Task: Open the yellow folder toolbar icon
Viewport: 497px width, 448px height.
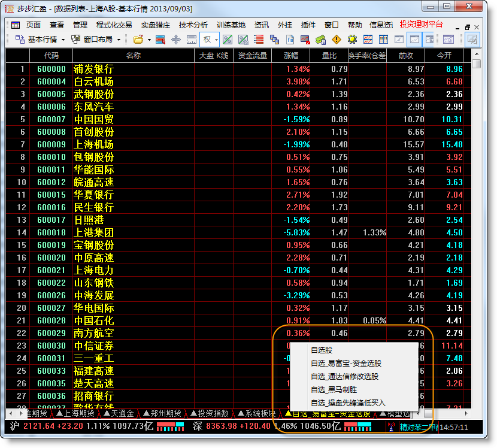Action: 138,40
